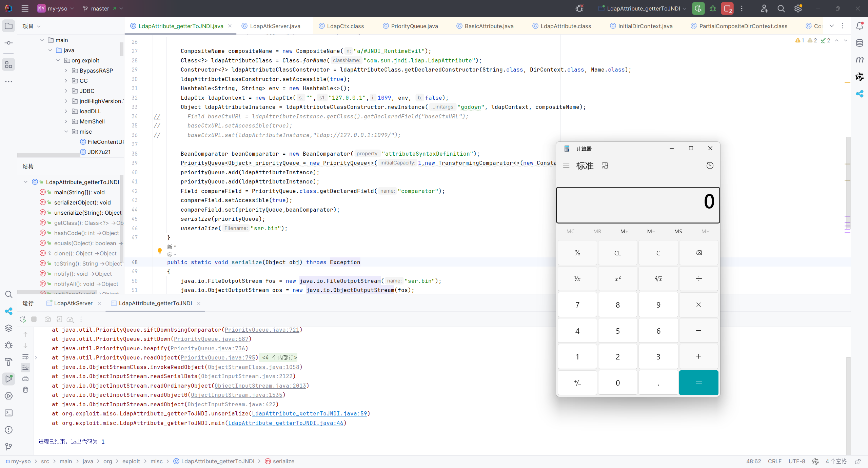Open the master branch dropdown
Image resolution: width=868 pixels, height=468 pixels.
click(103, 8)
